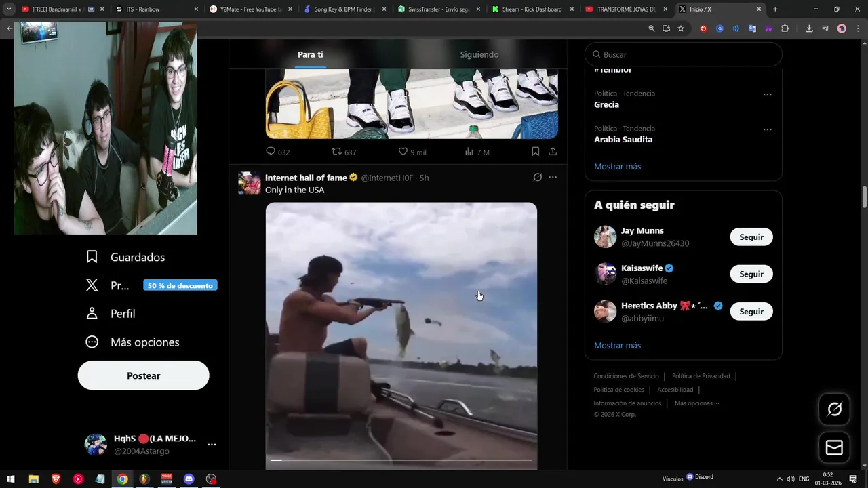Repost the post showing 637 reposts
This screenshot has width=868, height=488.
click(x=343, y=152)
